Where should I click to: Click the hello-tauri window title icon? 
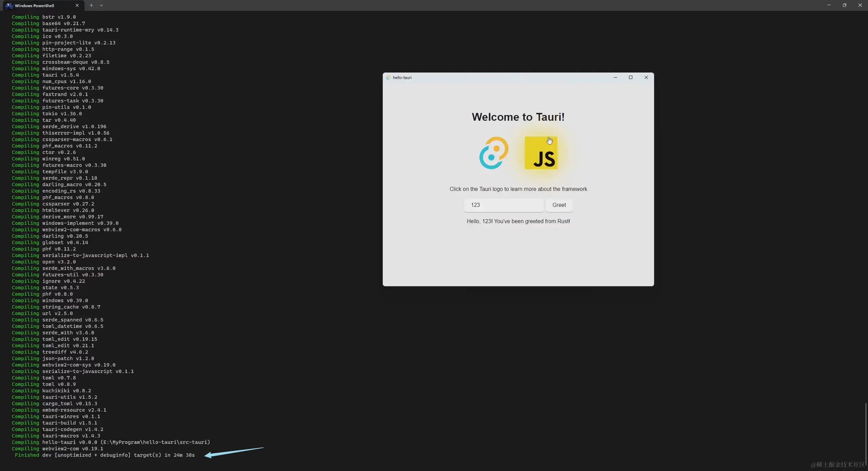tap(388, 78)
